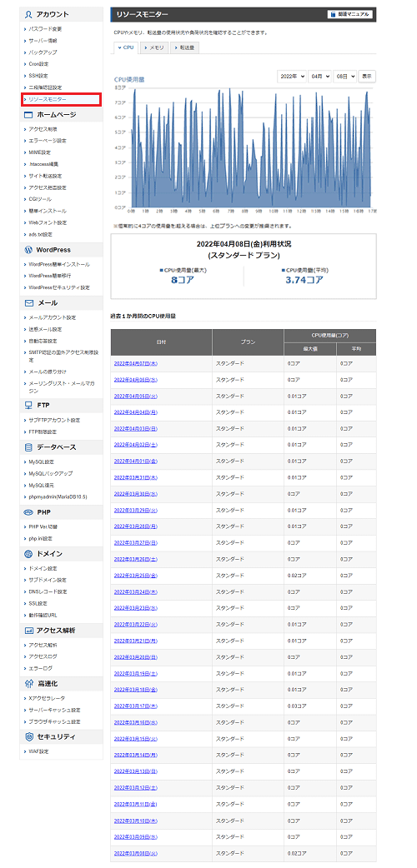This screenshot has width=417, height=868.
Task: Switch to the メモリ tab
Action: click(x=155, y=47)
